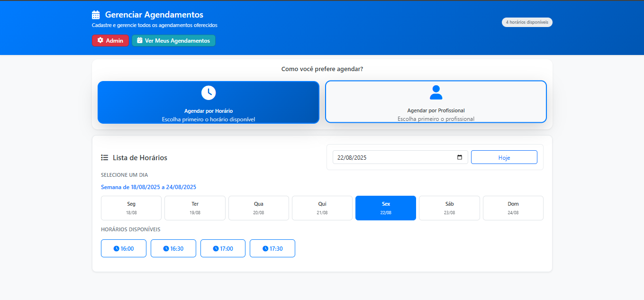Click the person icon in Agendar por Profissional

[436, 92]
